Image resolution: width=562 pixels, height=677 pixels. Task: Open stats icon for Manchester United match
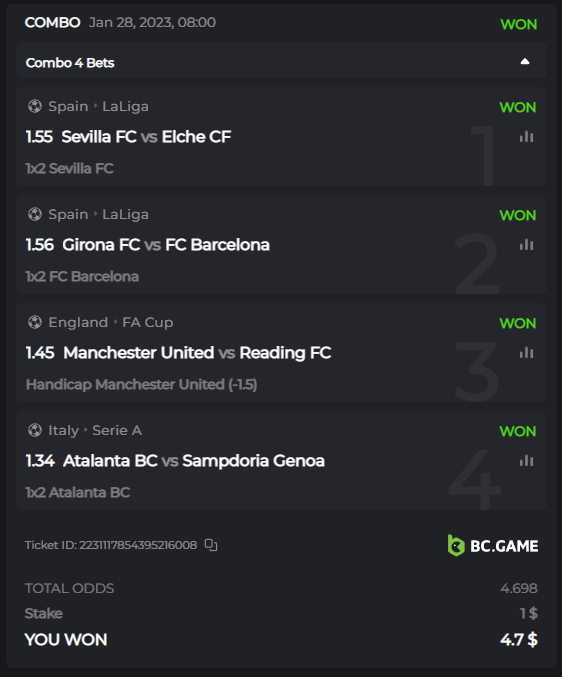[527, 353]
